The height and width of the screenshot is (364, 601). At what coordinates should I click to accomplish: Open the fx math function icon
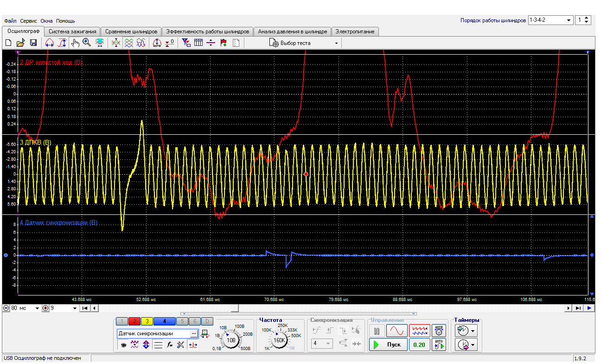point(170,345)
